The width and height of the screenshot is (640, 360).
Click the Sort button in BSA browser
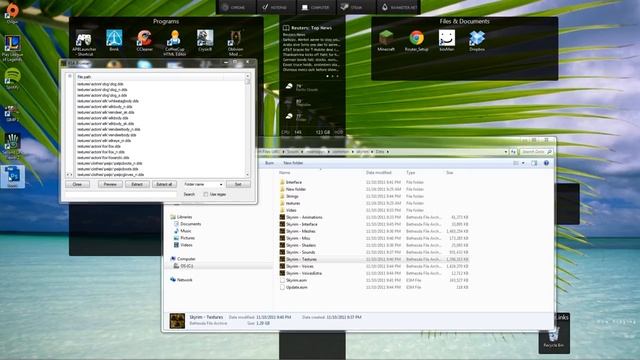238,184
